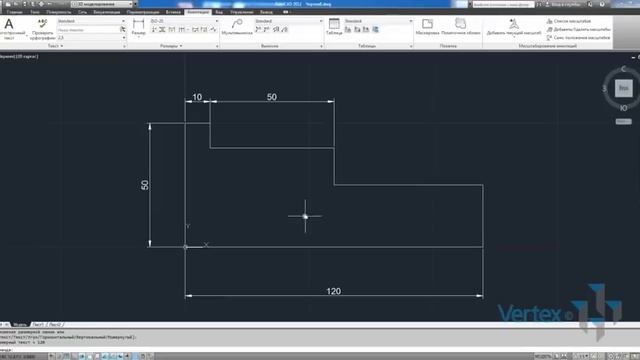Open the text style Standard dropdown

(x=91, y=21)
